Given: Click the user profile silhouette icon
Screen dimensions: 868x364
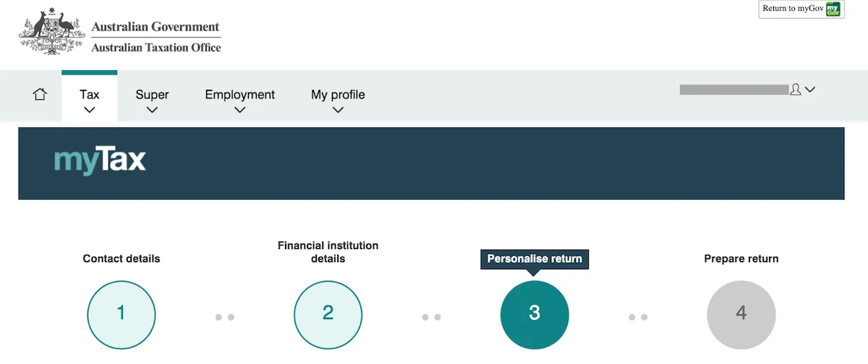Looking at the screenshot, I should click(796, 90).
